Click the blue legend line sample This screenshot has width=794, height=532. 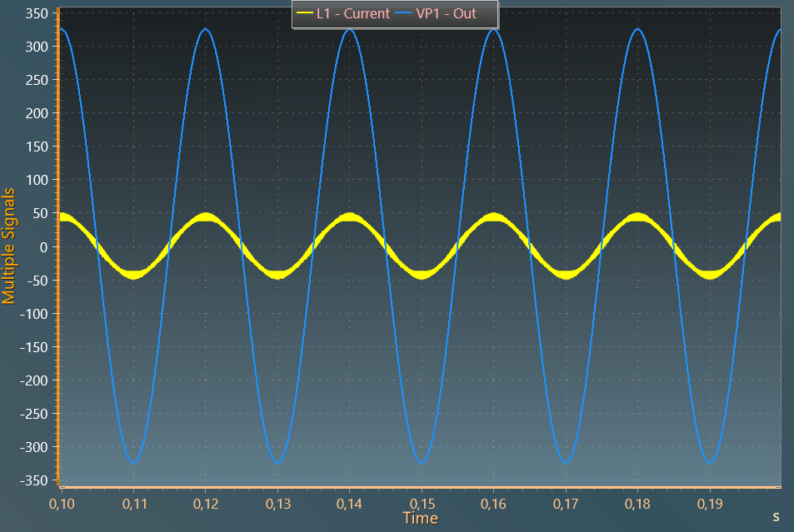tap(404, 13)
